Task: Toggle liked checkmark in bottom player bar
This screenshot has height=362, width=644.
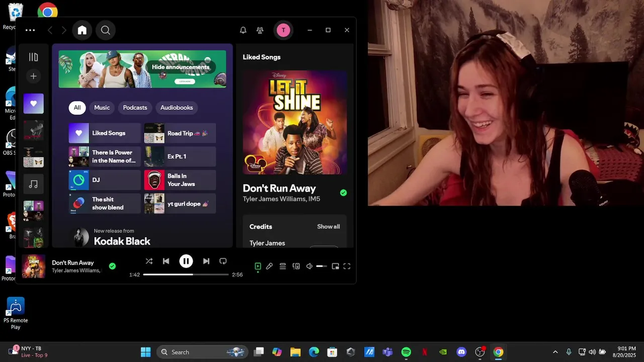Action: (x=112, y=266)
